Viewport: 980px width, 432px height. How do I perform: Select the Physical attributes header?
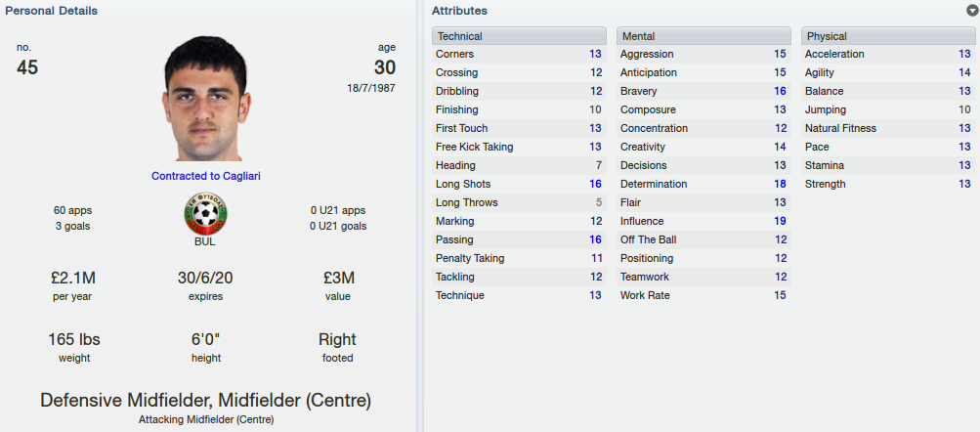coord(888,35)
